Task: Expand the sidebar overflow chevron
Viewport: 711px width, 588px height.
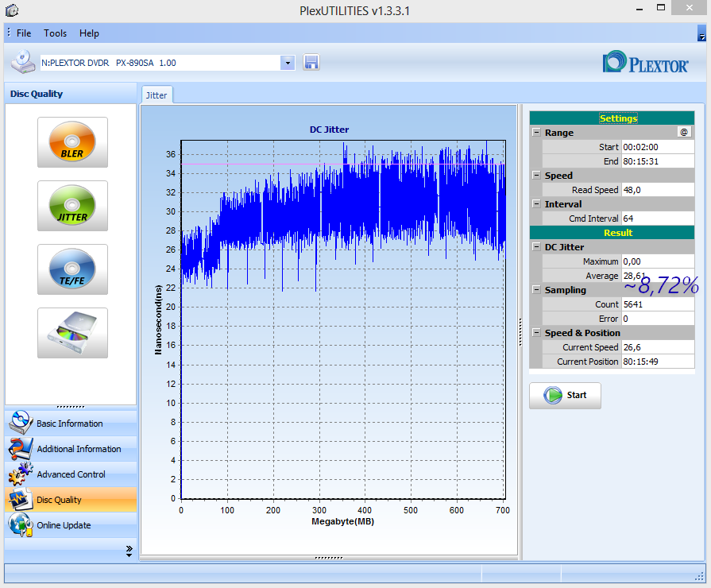Action: [129, 551]
